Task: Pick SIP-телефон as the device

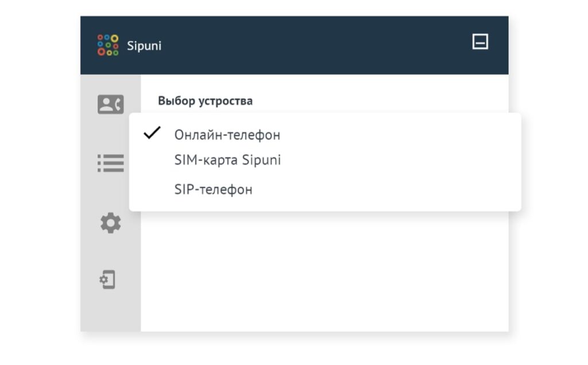Action: pos(213,189)
